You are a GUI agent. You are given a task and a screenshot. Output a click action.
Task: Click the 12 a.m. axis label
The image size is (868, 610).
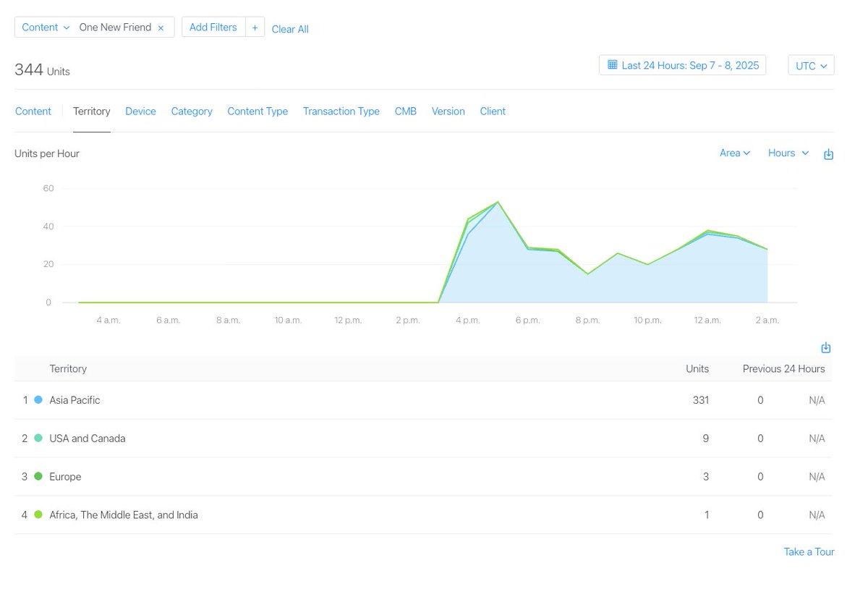point(707,321)
